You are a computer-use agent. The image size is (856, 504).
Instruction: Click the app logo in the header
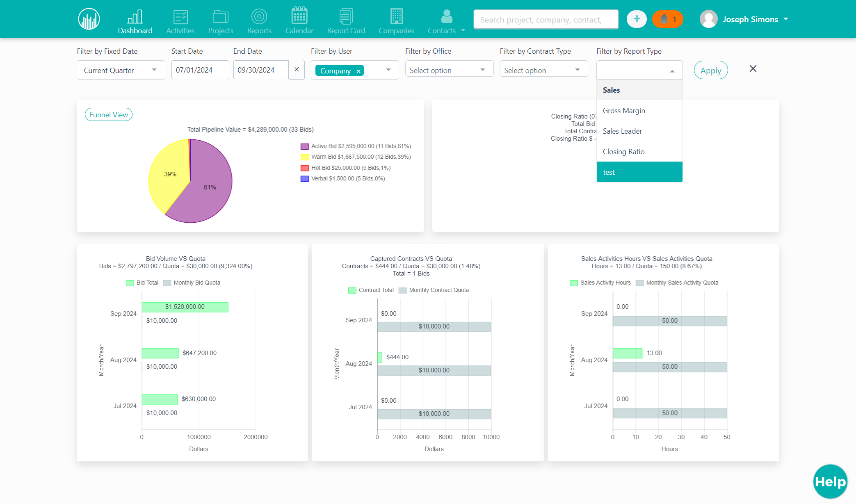click(x=89, y=19)
